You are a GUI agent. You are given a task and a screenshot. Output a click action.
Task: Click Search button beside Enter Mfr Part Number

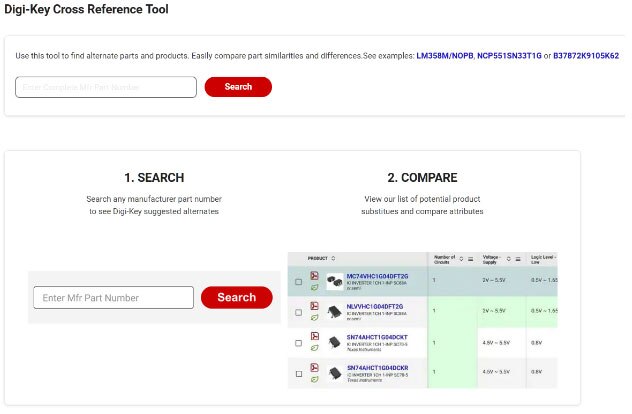point(237,297)
